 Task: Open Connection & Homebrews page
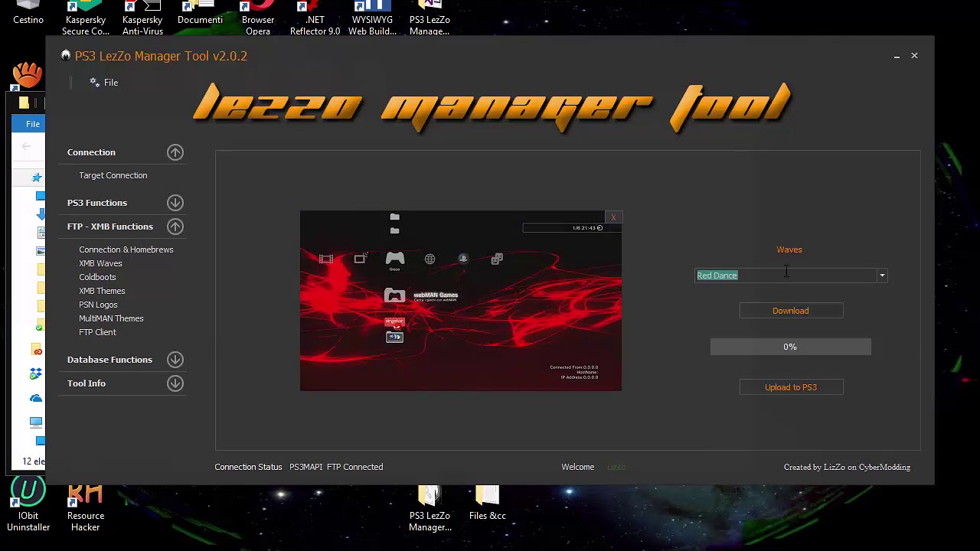tap(126, 249)
